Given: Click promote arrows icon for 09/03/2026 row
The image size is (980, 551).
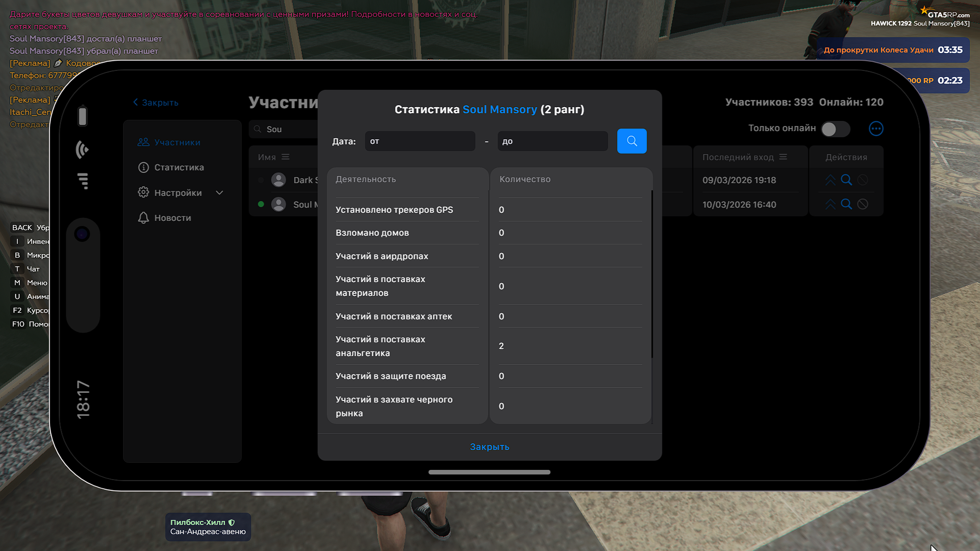Looking at the screenshot, I should click(x=830, y=180).
